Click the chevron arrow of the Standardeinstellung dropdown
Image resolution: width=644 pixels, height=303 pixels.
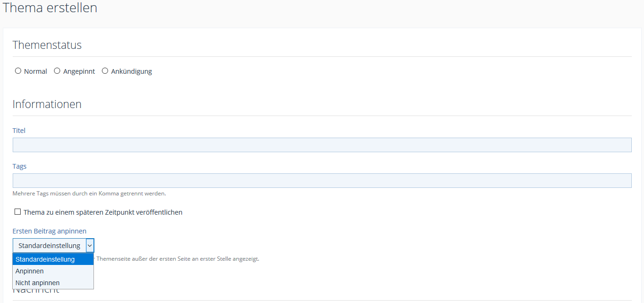pyautogui.click(x=90, y=246)
